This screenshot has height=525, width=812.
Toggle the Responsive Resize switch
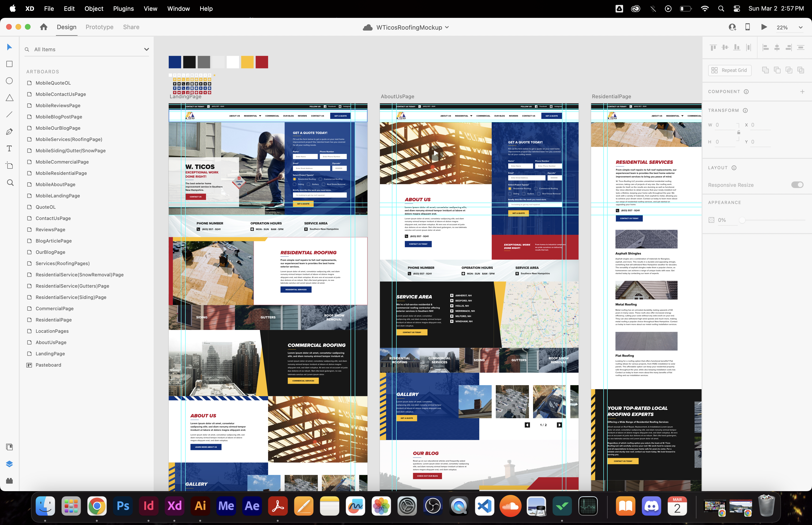[x=797, y=185]
